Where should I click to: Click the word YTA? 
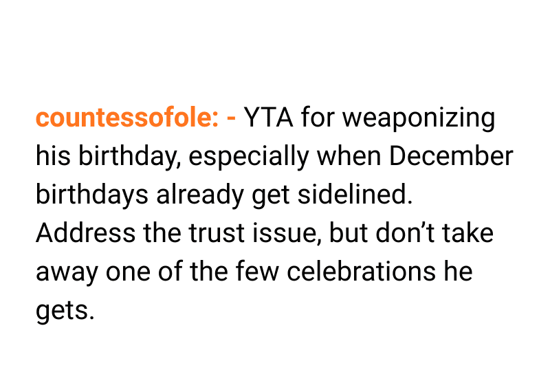point(268,118)
